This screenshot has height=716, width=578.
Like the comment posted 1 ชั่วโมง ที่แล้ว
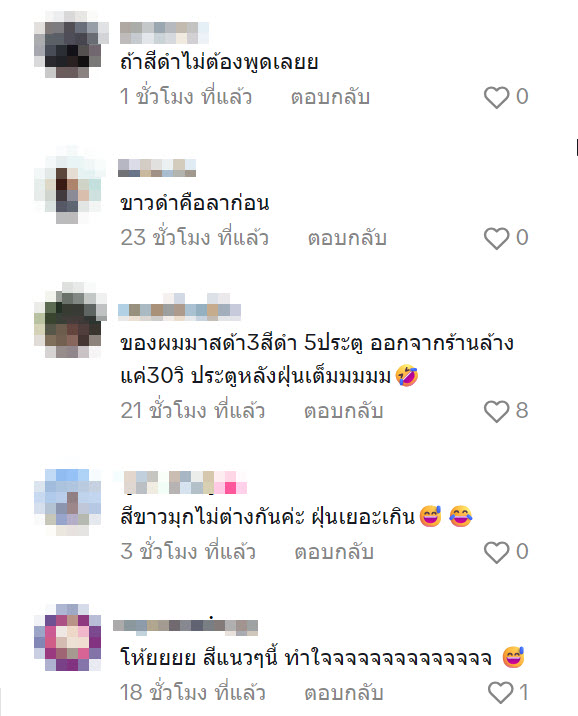(496, 97)
